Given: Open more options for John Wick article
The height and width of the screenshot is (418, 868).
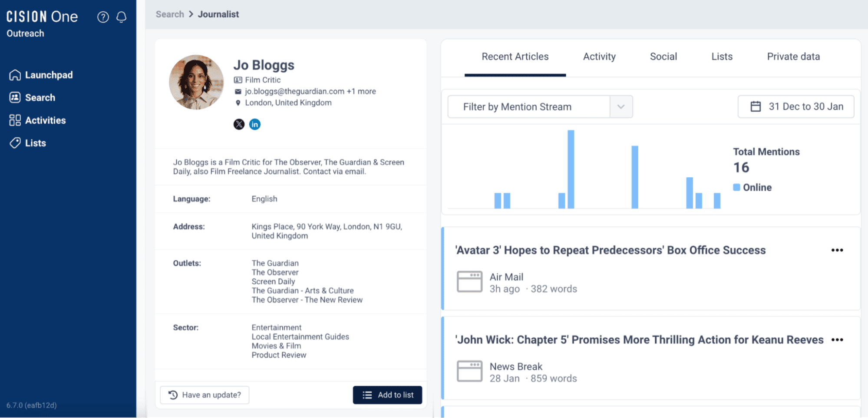Looking at the screenshot, I should [x=837, y=340].
